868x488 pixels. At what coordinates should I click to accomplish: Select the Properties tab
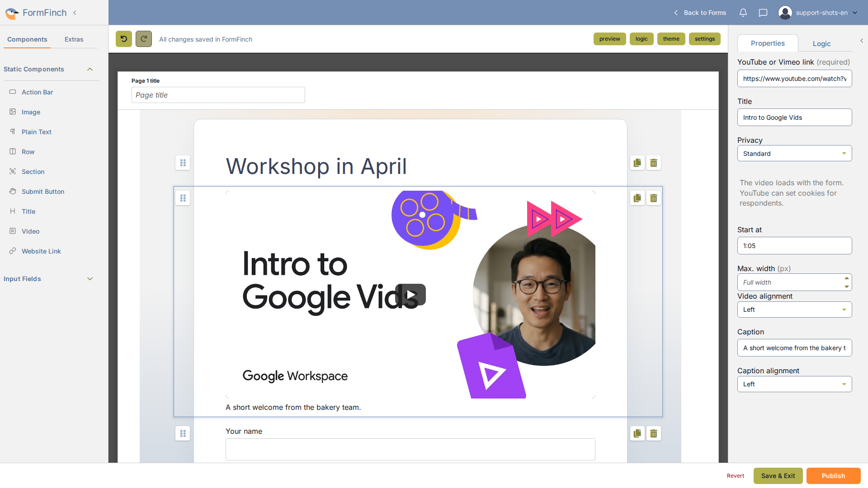click(768, 43)
